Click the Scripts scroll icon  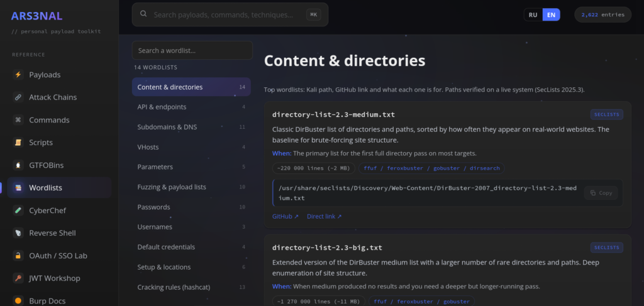18,143
